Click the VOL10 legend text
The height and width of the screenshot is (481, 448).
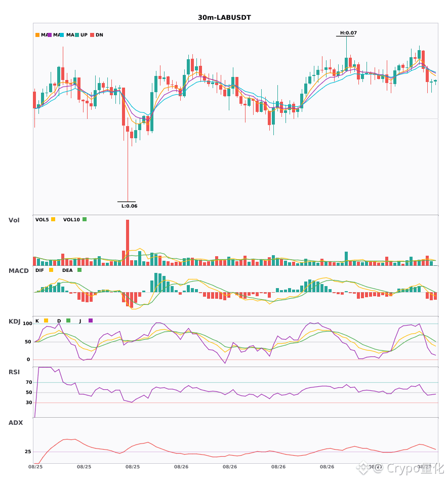(x=71, y=220)
